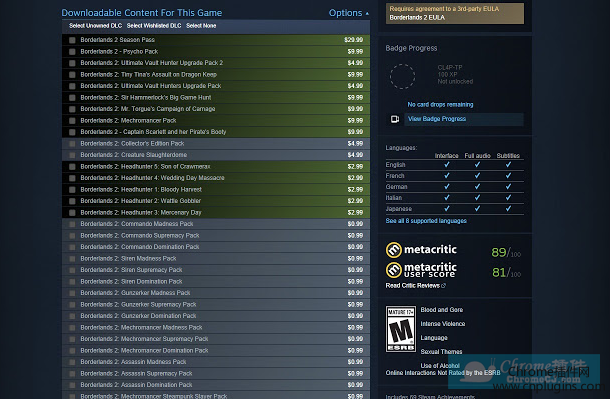610x399 pixels.
Task: Open Borderlands 2: Creature Slaughterdome
Action: coord(216,155)
